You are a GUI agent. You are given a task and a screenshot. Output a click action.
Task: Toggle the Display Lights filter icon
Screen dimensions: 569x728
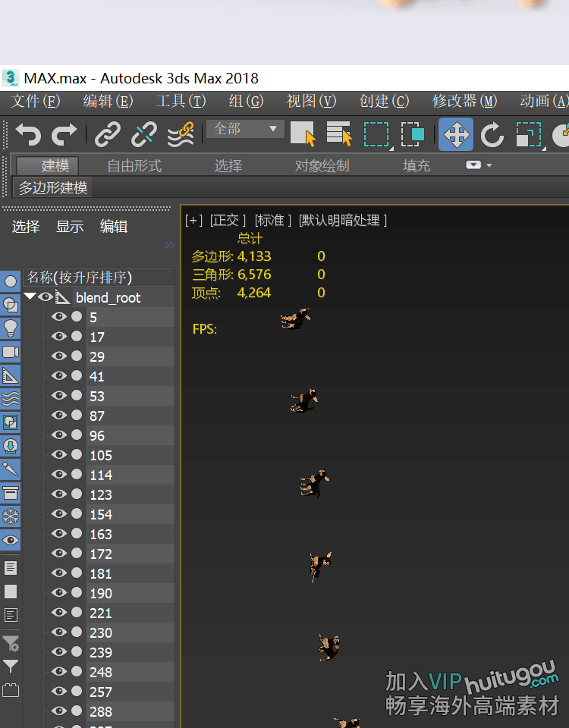tap(11, 328)
